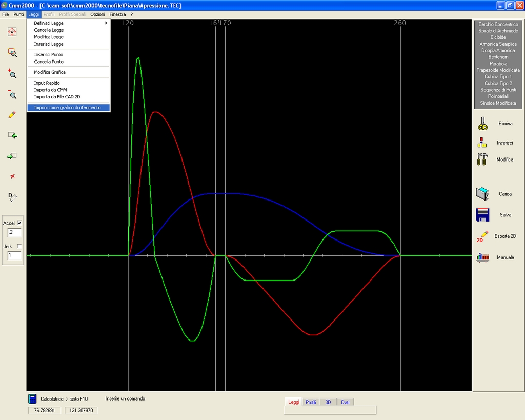Enable the Jerk checkbox

19,246
